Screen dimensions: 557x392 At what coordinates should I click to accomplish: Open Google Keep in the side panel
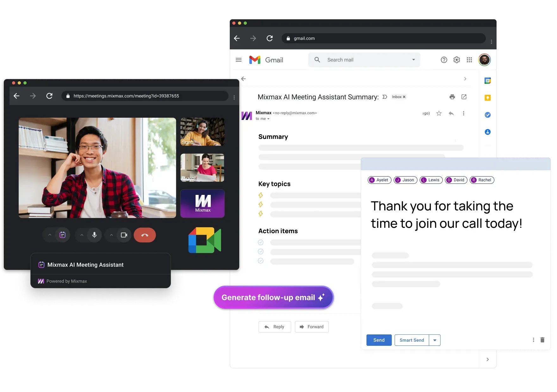pos(488,98)
